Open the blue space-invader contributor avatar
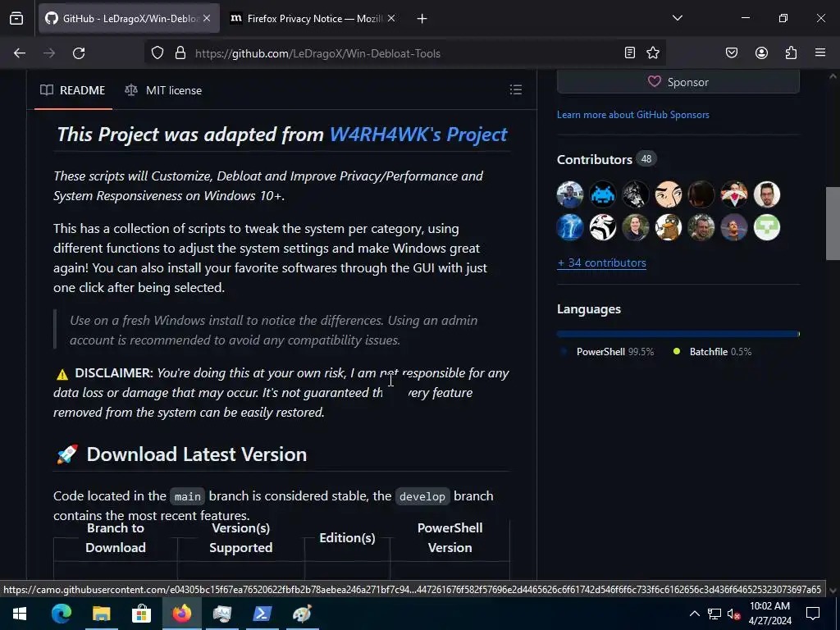The image size is (840, 630). click(603, 194)
